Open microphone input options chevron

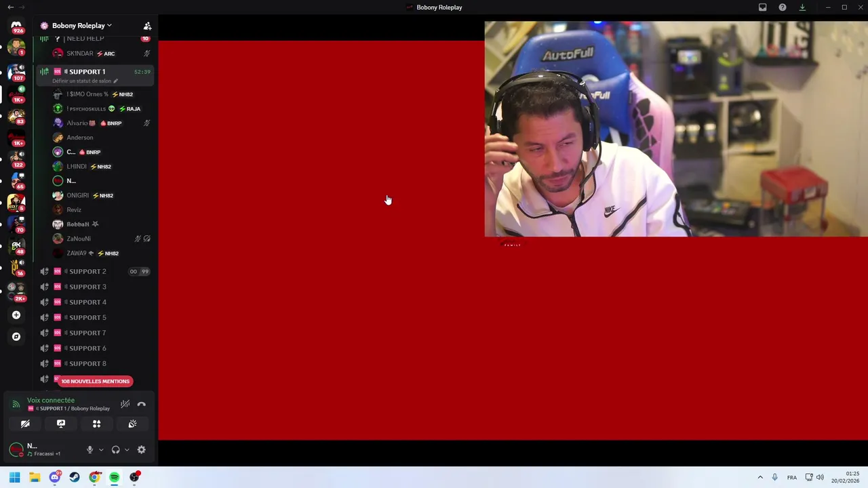point(101,449)
